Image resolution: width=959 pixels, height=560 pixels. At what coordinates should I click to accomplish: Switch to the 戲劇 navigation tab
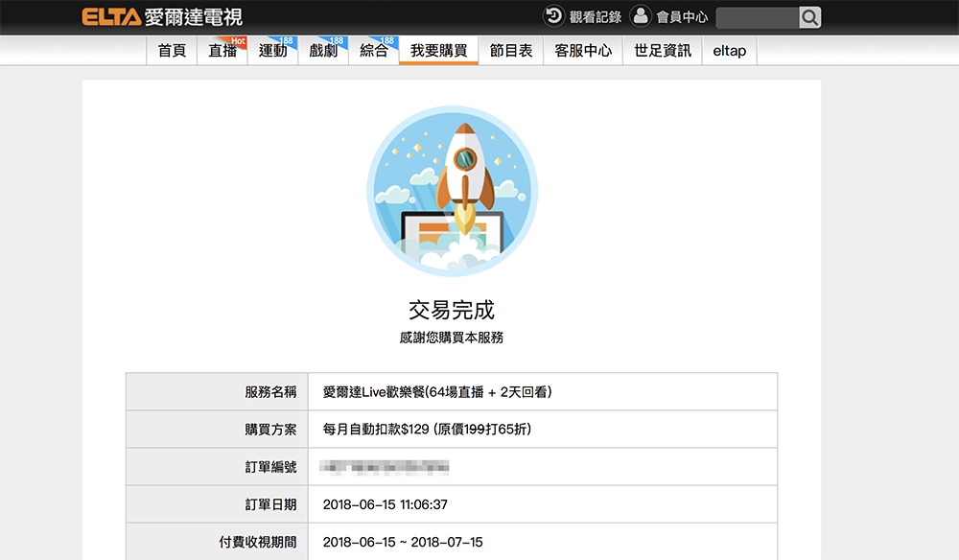click(x=323, y=51)
